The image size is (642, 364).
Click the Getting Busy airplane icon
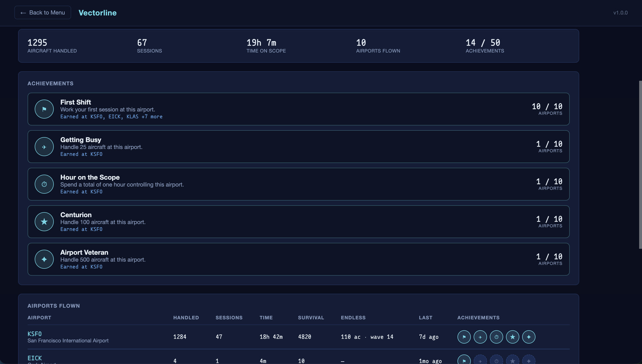[44, 147]
